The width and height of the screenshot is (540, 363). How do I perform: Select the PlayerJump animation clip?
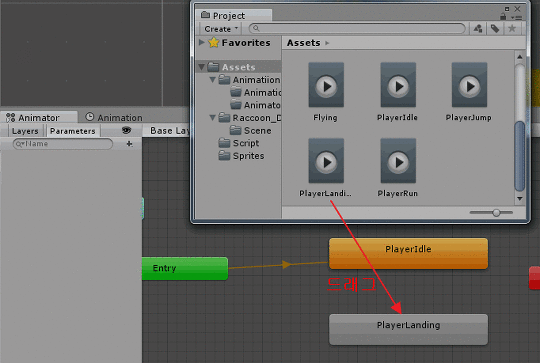[x=469, y=92]
